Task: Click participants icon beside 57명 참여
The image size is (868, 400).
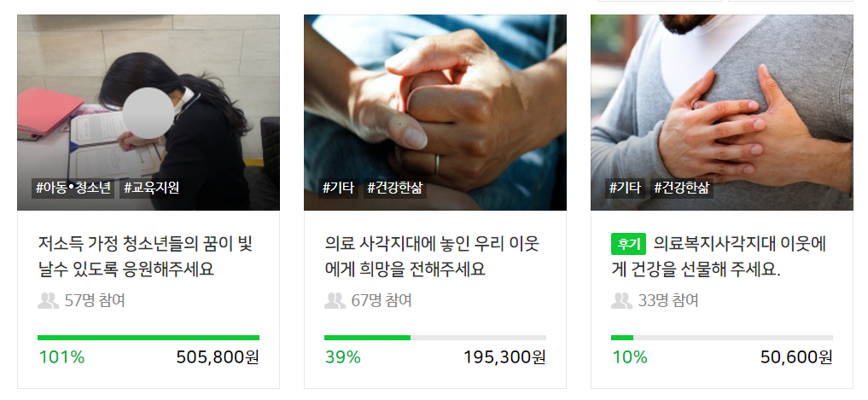Action: pos(48,301)
